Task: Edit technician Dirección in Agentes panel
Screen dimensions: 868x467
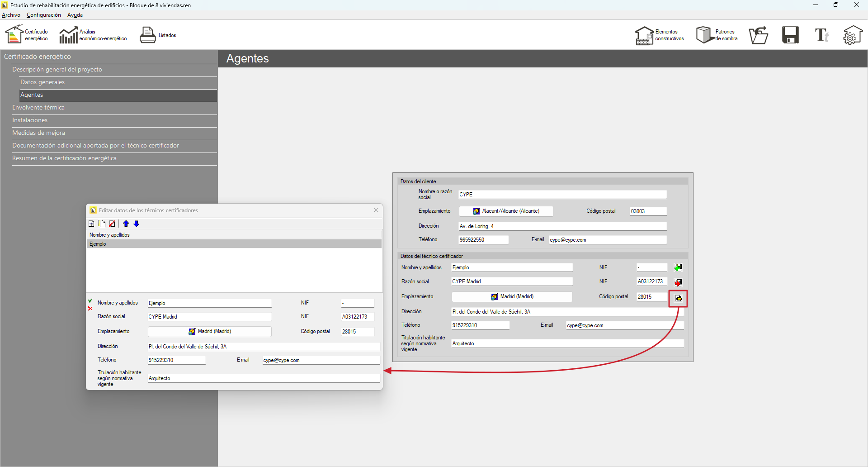Action: point(568,312)
